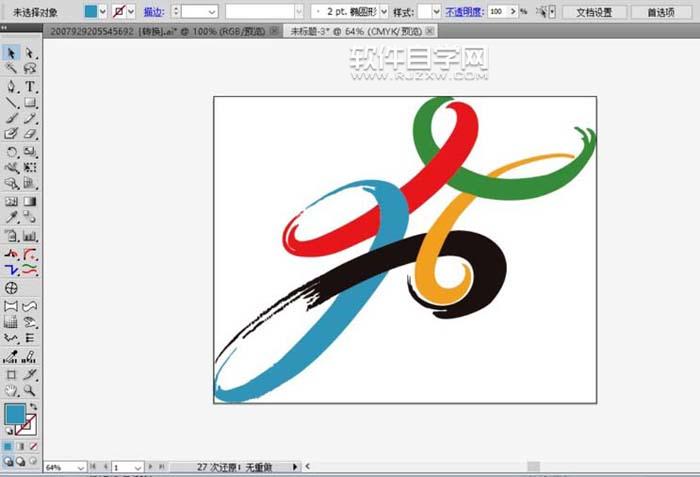Select the Type tool
The width and height of the screenshot is (700, 477).
pos(30,87)
